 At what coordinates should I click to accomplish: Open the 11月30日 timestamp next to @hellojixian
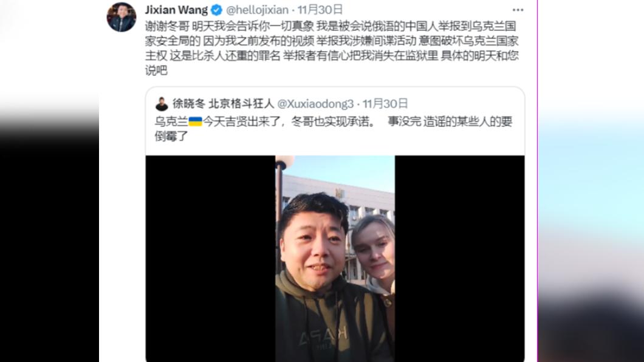[320, 10]
